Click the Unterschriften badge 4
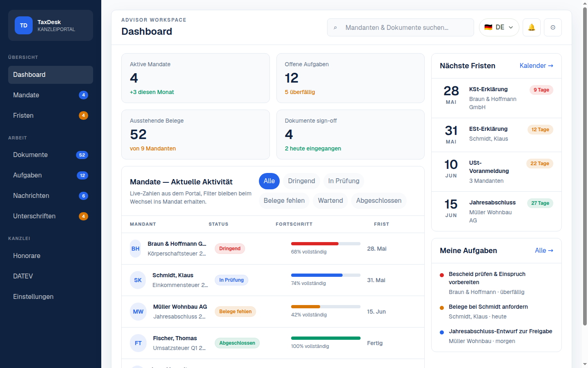 point(83,216)
